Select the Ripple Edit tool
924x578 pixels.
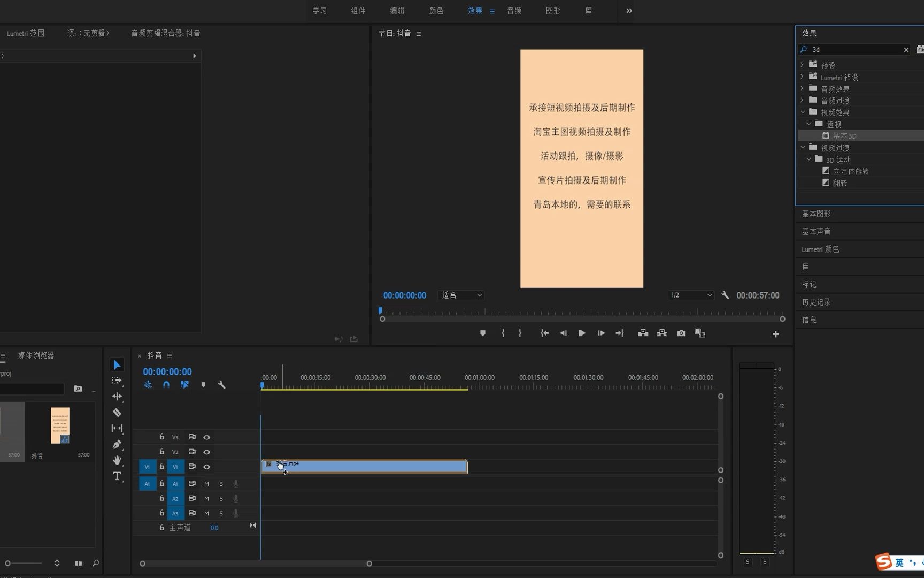pyautogui.click(x=117, y=397)
